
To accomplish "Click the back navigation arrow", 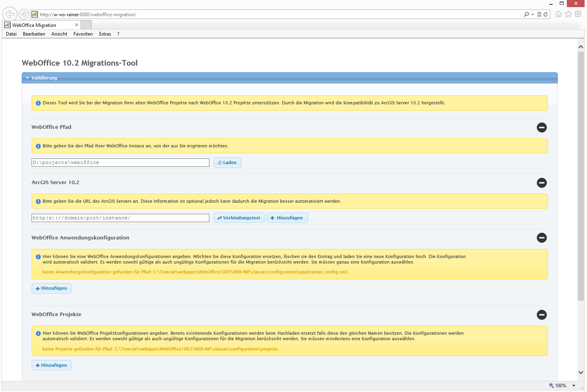I will 9,14.
